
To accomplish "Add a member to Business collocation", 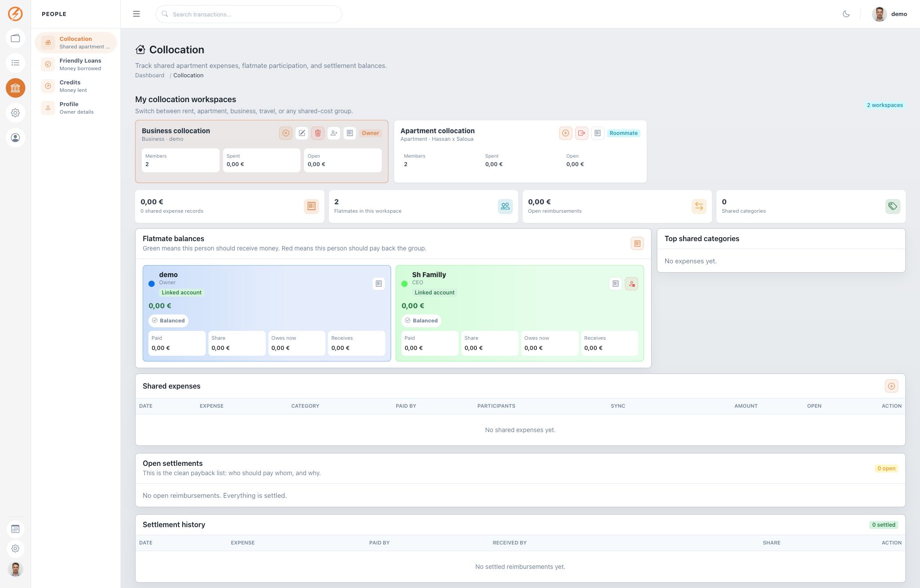I will pyautogui.click(x=334, y=133).
